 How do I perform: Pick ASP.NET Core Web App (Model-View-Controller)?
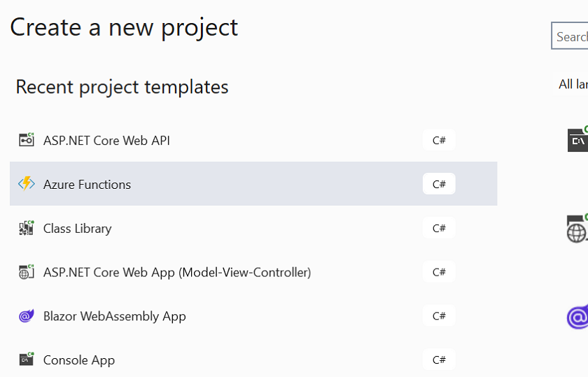253,271
